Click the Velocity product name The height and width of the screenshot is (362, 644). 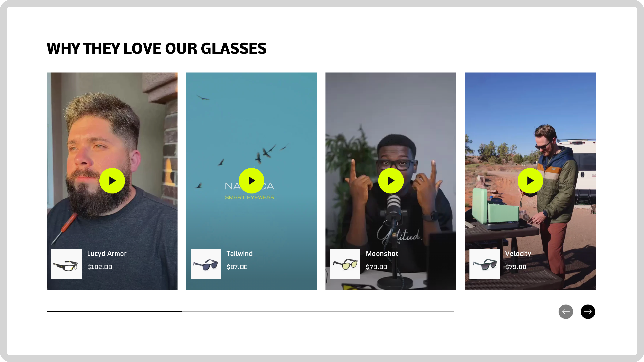518,254
